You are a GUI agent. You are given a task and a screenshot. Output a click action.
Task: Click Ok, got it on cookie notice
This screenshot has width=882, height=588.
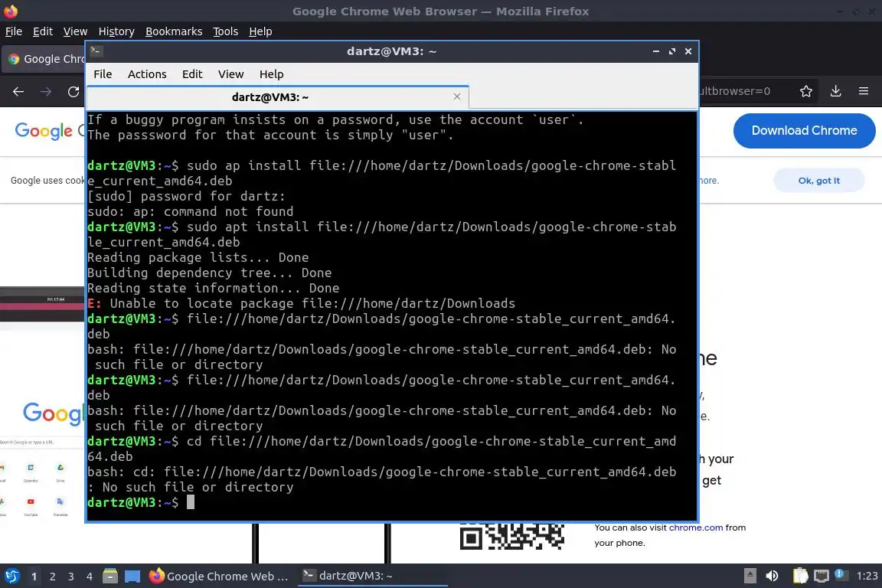click(819, 181)
